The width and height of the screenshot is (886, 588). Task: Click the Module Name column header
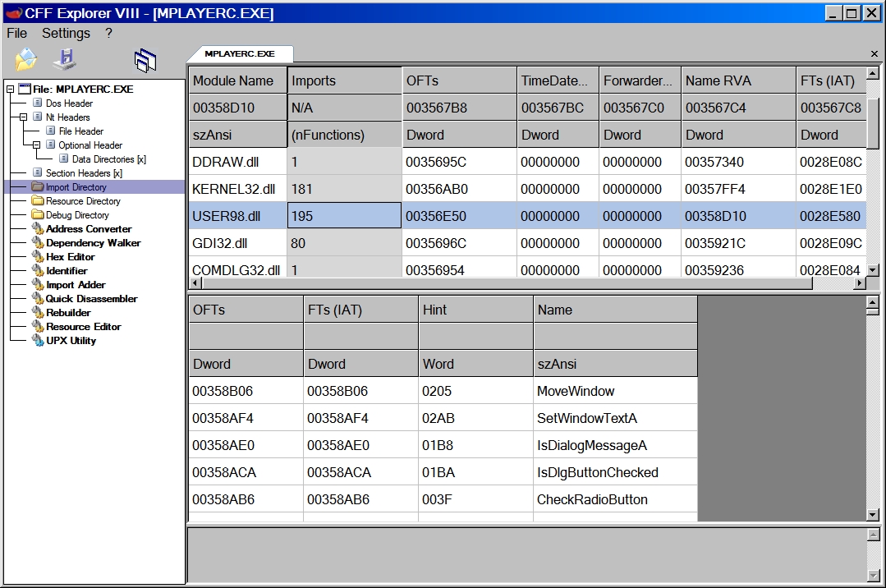(x=238, y=80)
